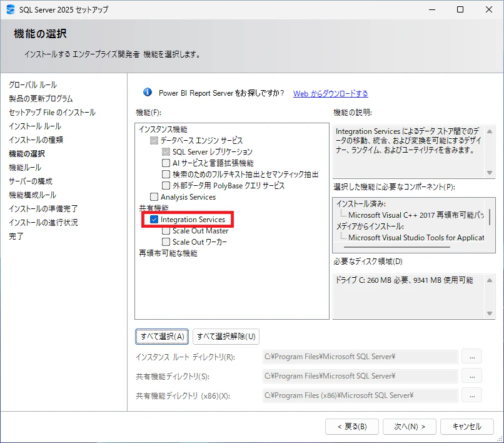The image size is (504, 443).
Task: Click the SQL Server setup title bar icon
Action: click(11, 9)
